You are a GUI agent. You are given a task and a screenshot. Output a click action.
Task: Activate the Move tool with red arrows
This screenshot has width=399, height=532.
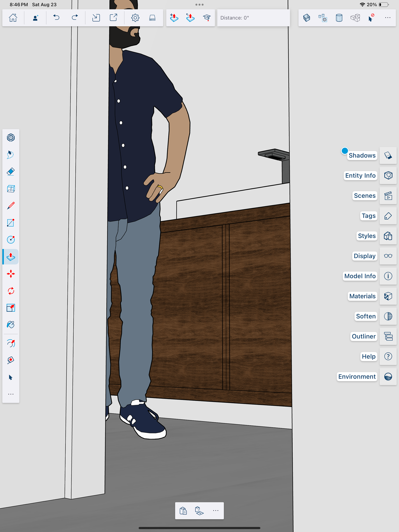click(11, 274)
